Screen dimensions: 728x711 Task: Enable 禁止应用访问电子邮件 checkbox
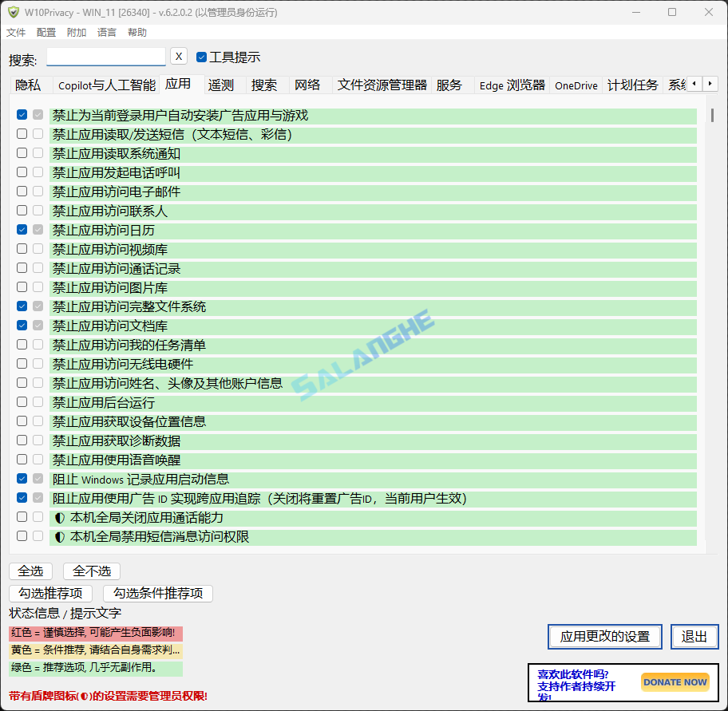point(22,192)
